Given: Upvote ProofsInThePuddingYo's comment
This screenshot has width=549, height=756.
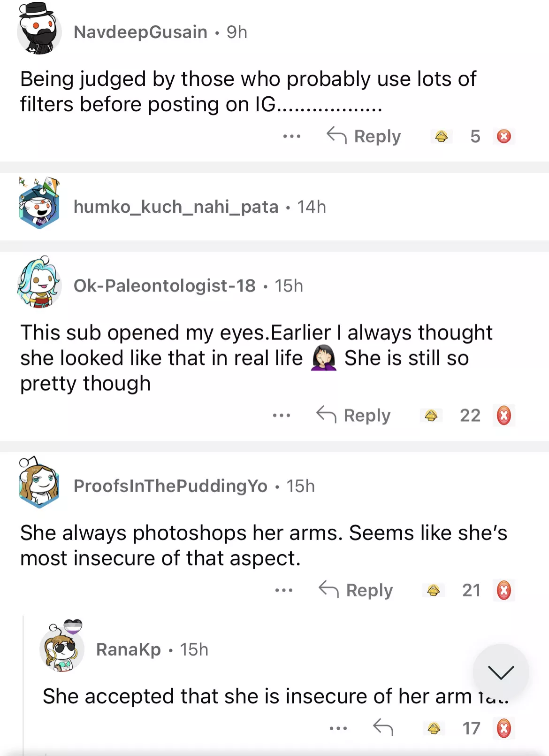Looking at the screenshot, I should pos(433,590).
